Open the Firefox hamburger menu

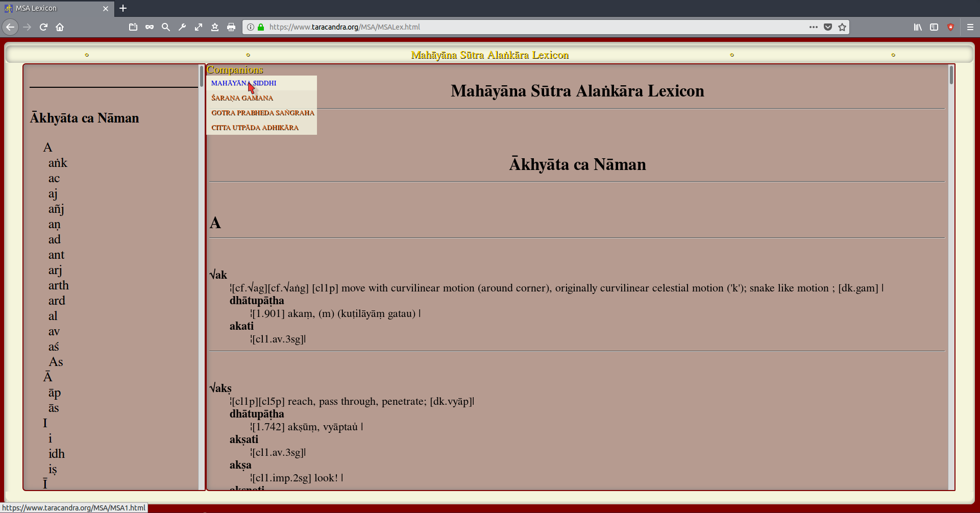pos(970,27)
